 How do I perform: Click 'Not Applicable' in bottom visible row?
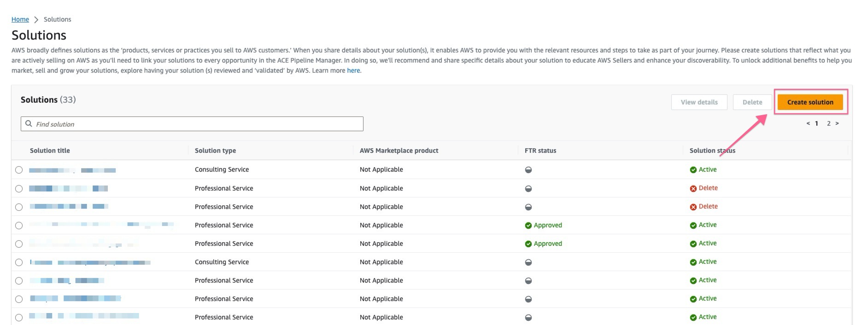tap(381, 317)
